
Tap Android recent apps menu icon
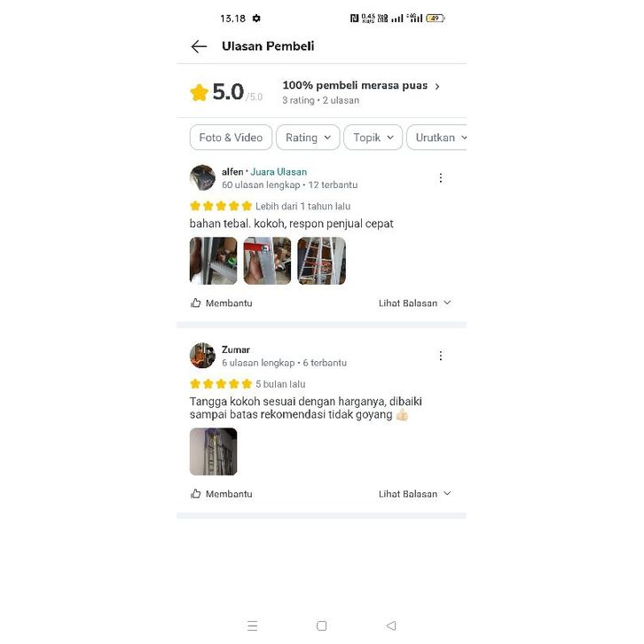click(252, 625)
